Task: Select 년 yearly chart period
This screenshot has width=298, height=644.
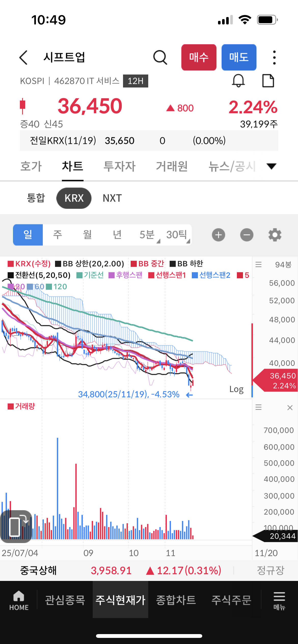Action: click(x=117, y=235)
